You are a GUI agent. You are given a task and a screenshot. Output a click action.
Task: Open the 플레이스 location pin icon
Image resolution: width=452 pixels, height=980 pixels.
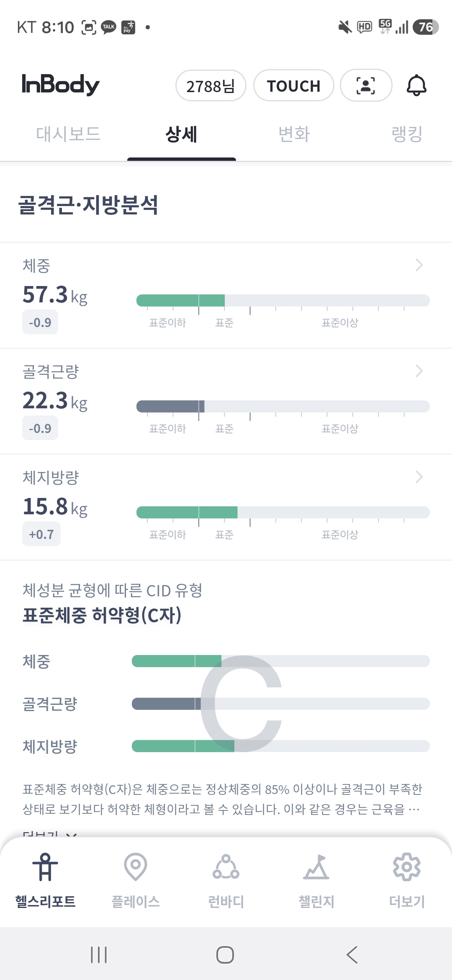coord(136,867)
